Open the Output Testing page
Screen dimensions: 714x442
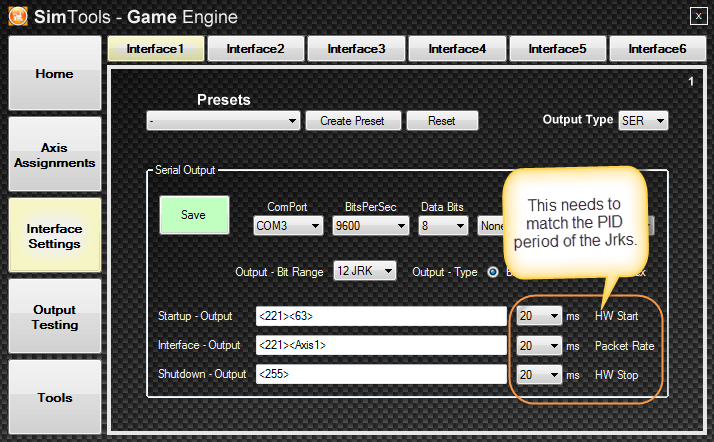coord(54,317)
